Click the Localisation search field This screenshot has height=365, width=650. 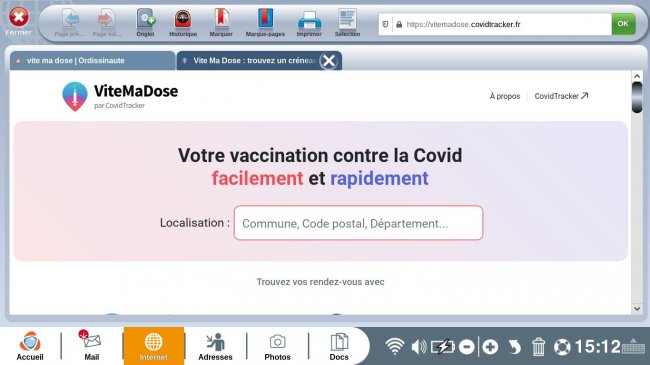click(x=359, y=223)
